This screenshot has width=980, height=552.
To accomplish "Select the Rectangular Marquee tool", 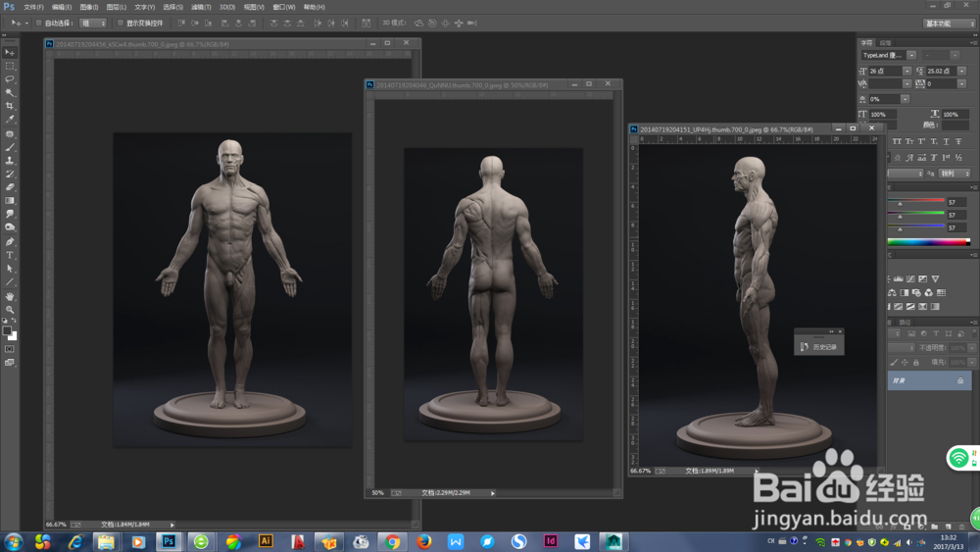I will (10, 66).
